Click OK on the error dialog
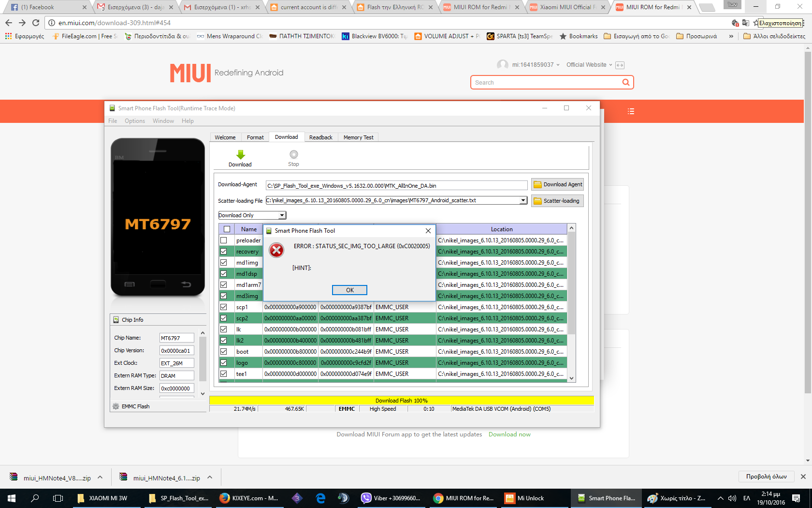Screen dimensions: 812x508 pos(349,290)
